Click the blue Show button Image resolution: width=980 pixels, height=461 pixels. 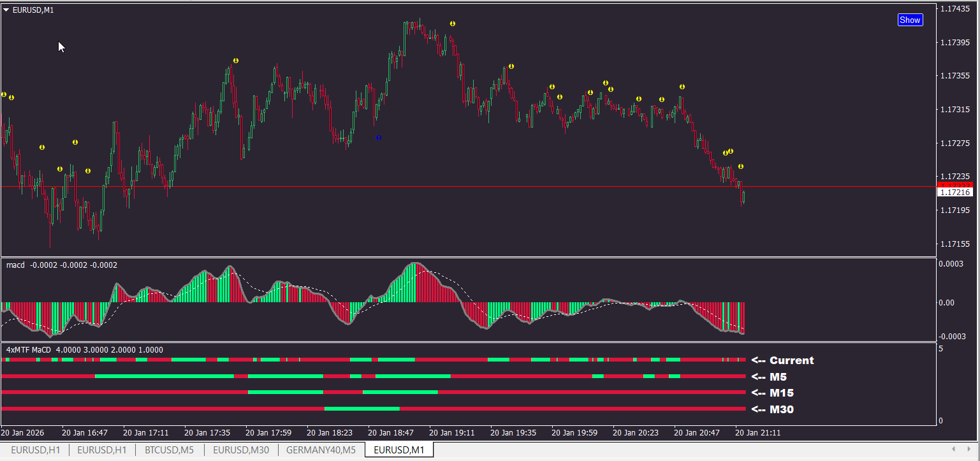[x=910, y=20]
